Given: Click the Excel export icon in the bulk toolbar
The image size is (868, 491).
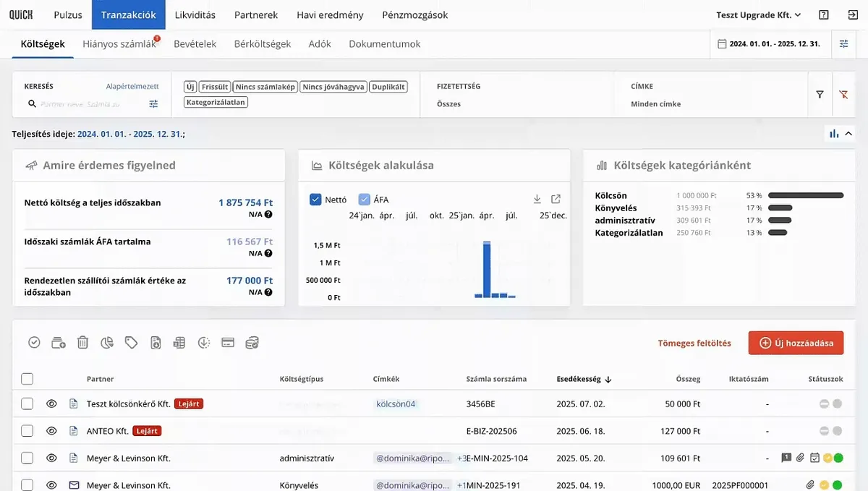Looking at the screenshot, I should (x=179, y=343).
